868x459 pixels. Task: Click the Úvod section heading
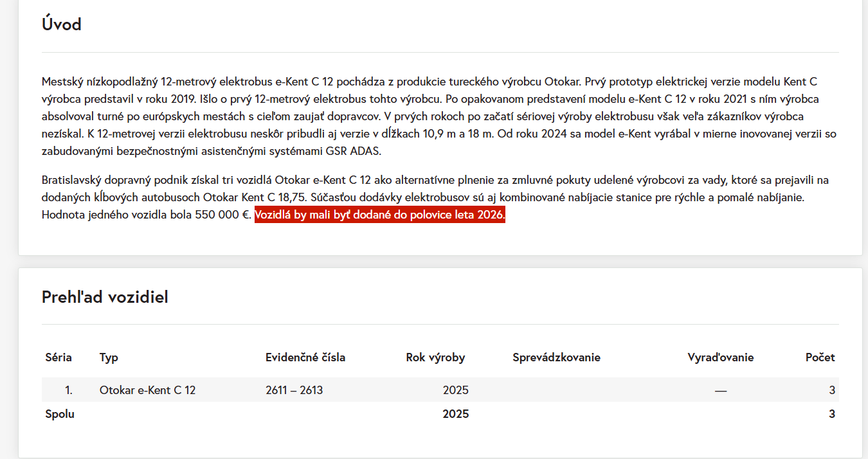(x=61, y=24)
